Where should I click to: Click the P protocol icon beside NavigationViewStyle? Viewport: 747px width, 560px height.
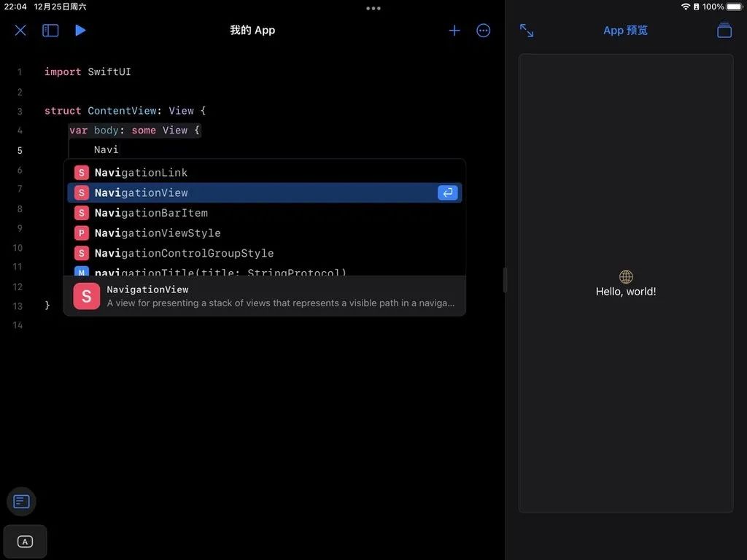(82, 233)
